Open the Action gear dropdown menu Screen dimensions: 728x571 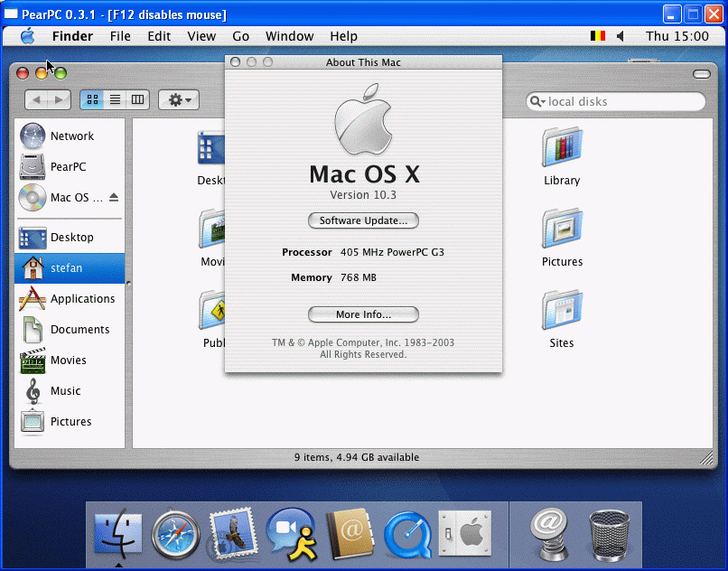click(179, 99)
